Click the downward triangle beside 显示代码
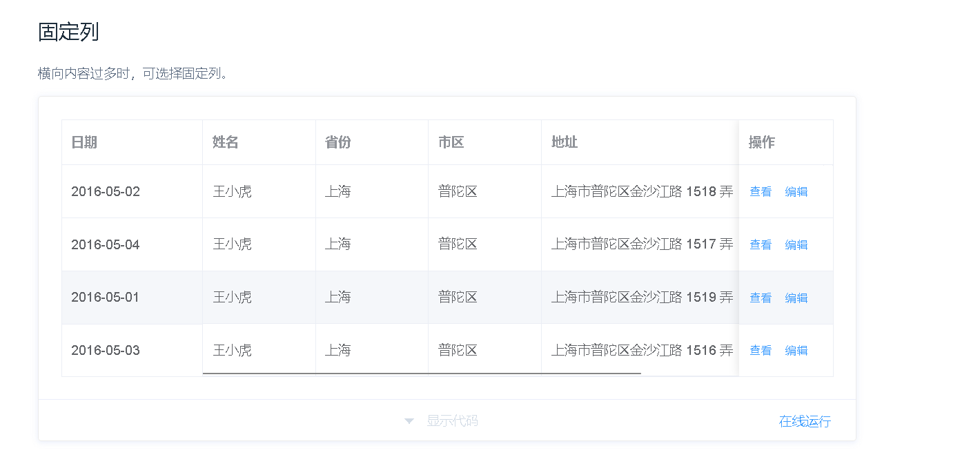 pos(409,421)
